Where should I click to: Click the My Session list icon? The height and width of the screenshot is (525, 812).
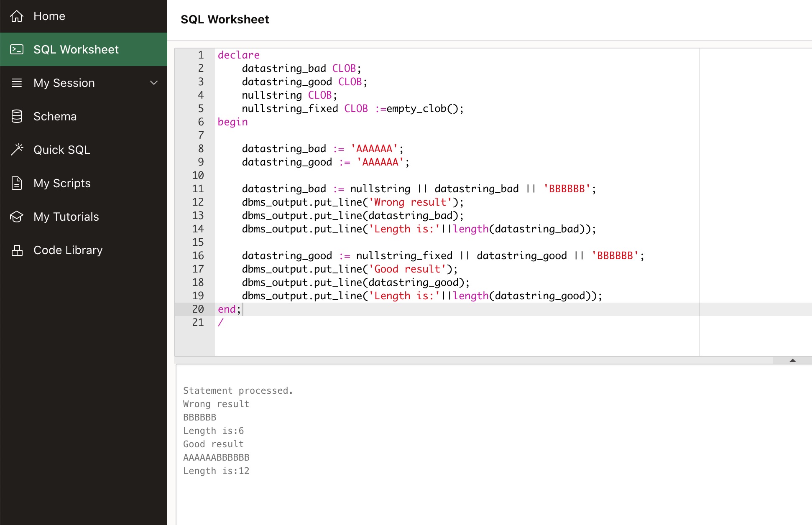point(17,83)
